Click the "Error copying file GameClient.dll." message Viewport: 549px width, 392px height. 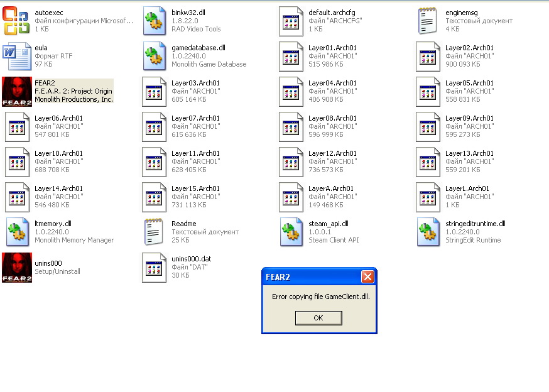[x=321, y=297]
